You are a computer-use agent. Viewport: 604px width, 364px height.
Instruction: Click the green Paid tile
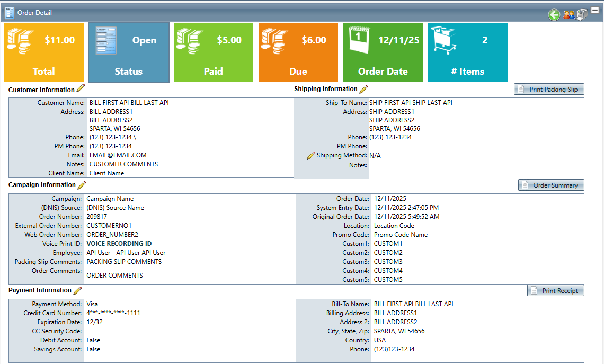coord(214,52)
